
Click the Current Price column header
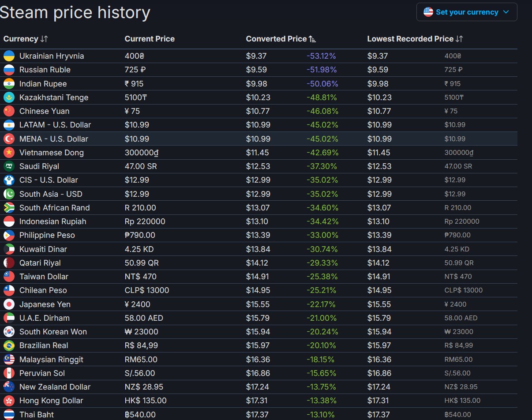150,39
